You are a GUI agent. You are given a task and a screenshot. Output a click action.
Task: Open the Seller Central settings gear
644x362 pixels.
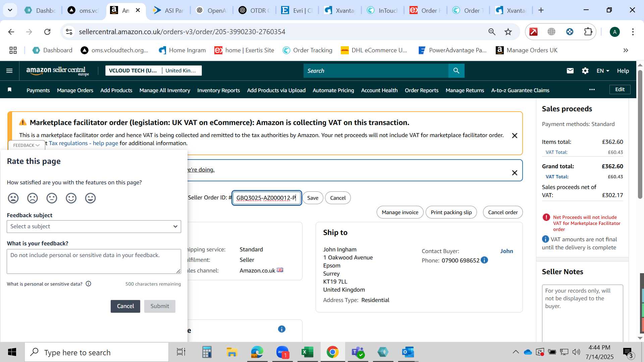click(585, 71)
